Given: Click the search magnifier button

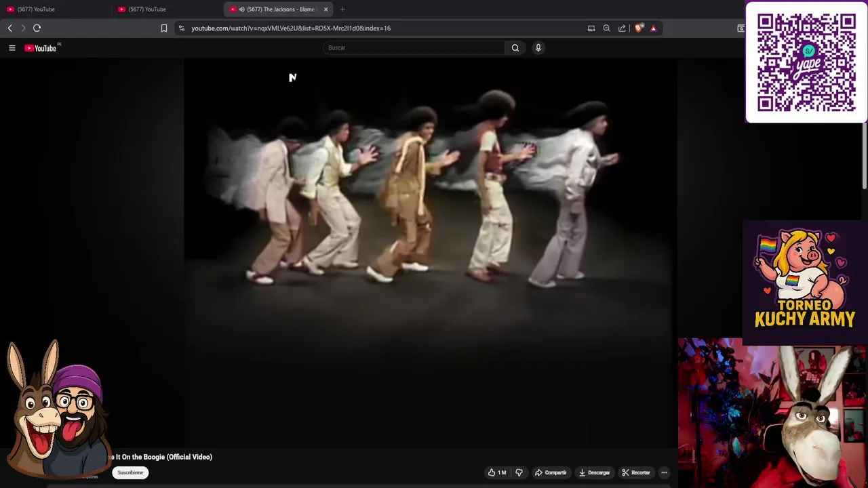Looking at the screenshot, I should 515,47.
